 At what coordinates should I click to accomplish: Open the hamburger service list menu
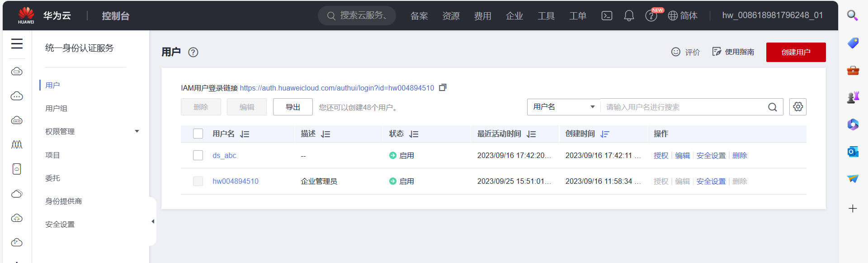17,43
